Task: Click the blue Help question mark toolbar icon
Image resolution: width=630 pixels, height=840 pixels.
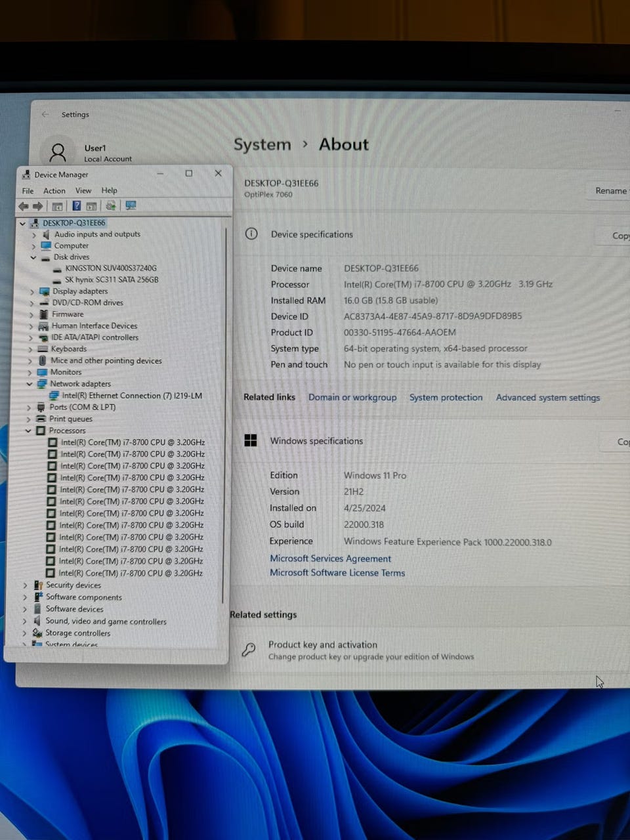Action: tap(76, 206)
